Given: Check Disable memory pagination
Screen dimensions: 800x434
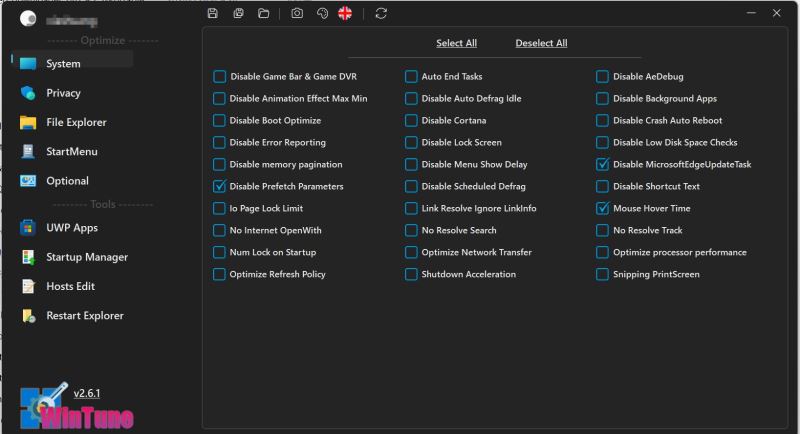Looking at the screenshot, I should (x=219, y=164).
